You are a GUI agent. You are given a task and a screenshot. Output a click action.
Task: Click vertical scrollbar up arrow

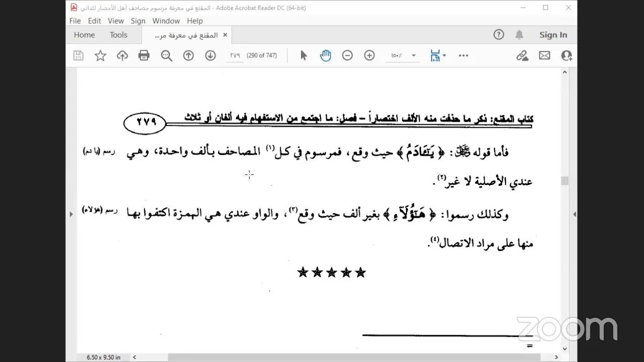tap(565, 72)
